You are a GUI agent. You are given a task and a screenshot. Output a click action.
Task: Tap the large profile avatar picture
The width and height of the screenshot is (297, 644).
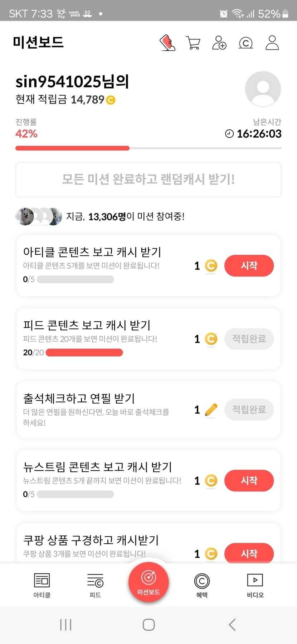263,89
